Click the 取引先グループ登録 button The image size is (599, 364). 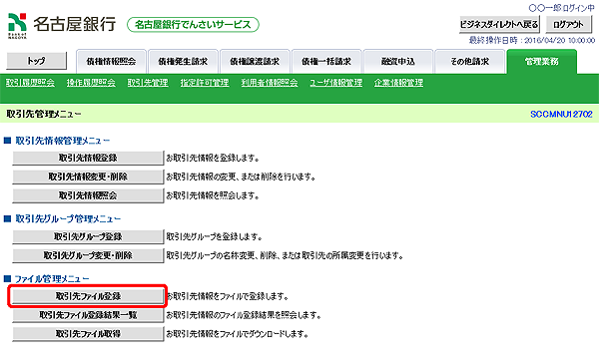(88, 236)
